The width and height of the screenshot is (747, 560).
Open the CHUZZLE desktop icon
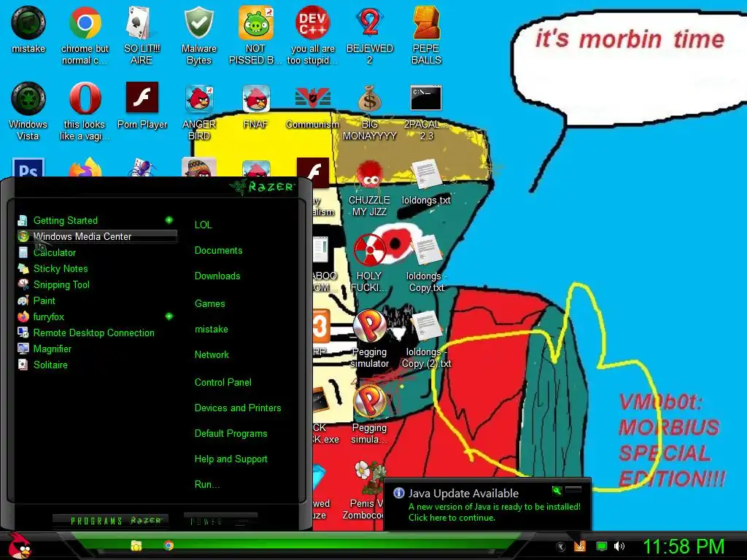point(369,187)
